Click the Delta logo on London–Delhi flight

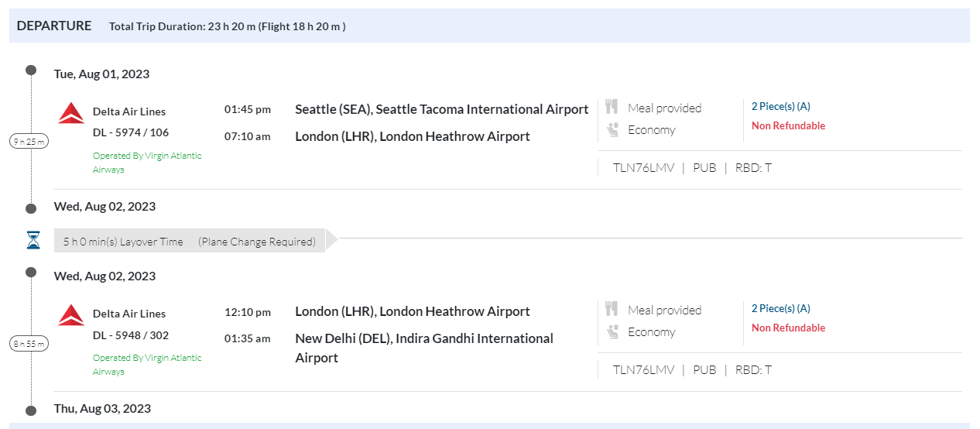[71, 315]
